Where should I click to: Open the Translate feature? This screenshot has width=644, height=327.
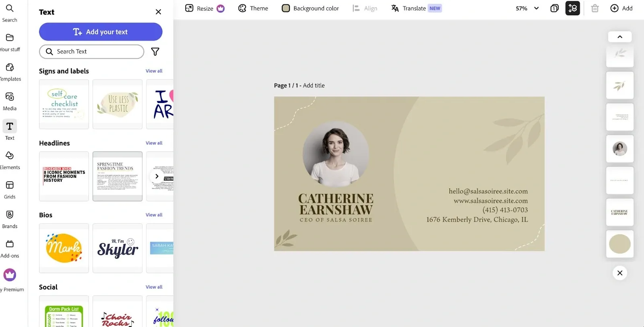point(417,8)
